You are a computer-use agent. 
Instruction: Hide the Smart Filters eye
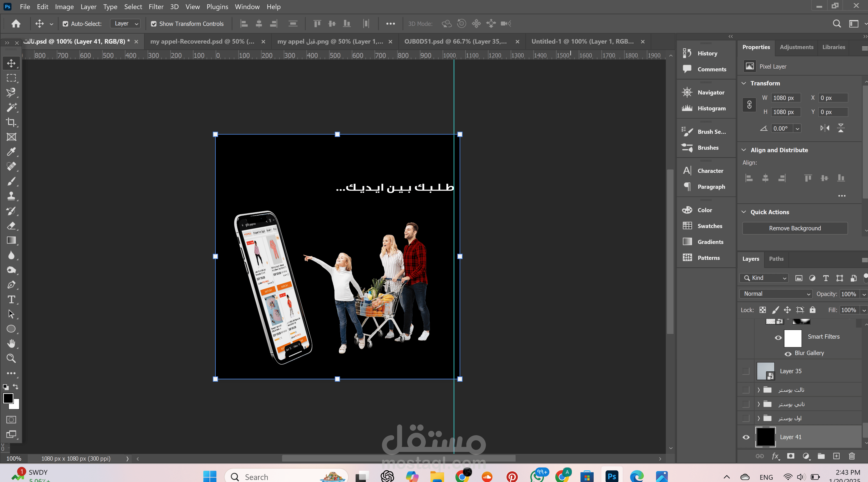[778, 338]
